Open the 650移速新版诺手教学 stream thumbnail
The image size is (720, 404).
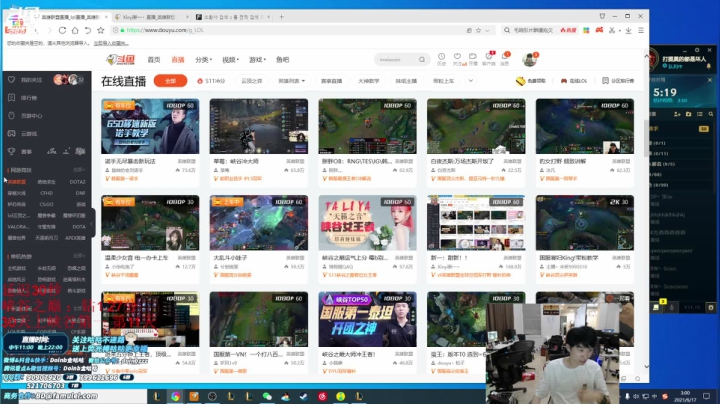point(150,126)
